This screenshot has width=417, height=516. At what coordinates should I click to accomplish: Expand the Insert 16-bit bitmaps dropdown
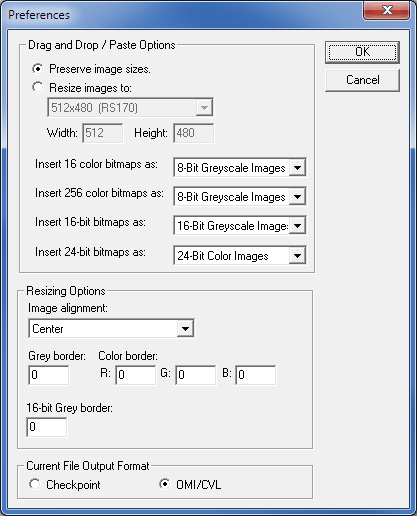240,226
